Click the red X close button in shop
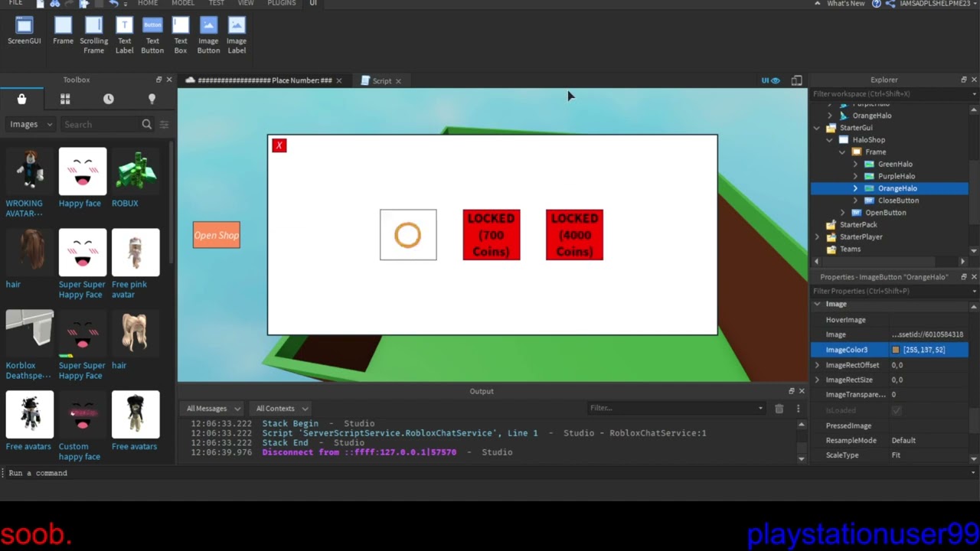980x551 pixels. 279,145
